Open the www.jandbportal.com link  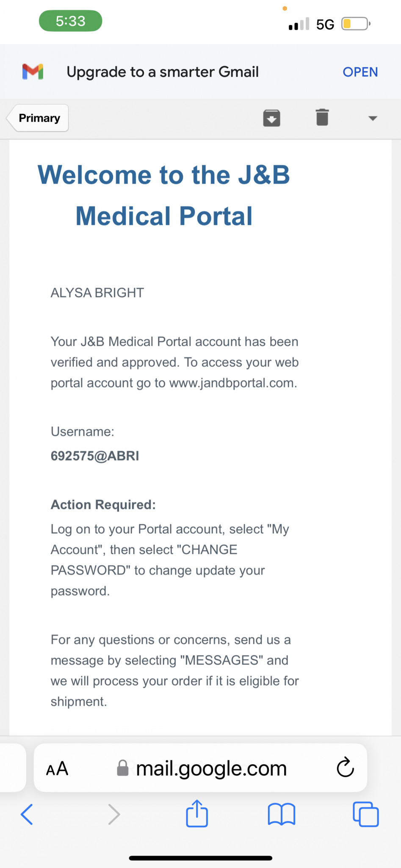(232, 383)
